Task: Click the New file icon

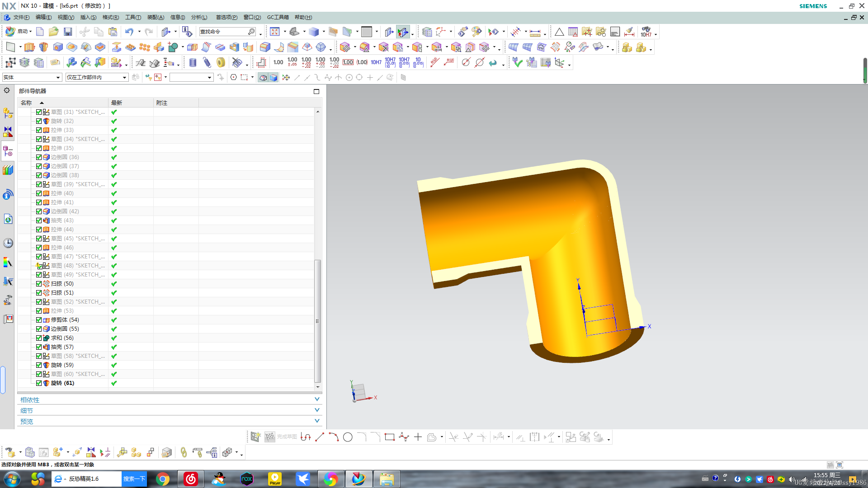Action: 40,32
